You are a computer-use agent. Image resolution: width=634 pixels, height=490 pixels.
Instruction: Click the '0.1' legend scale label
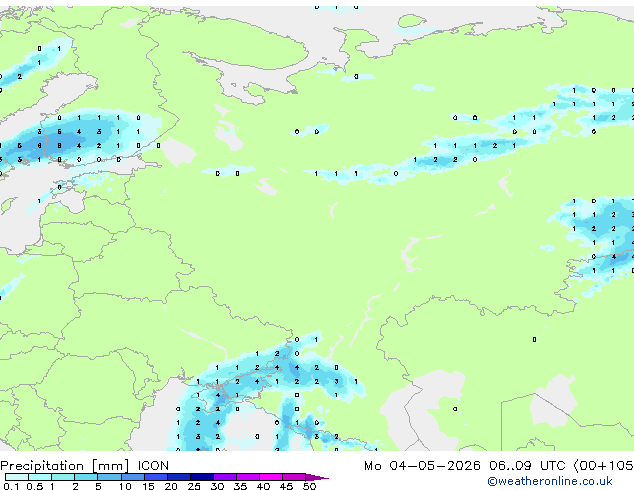click(11, 486)
